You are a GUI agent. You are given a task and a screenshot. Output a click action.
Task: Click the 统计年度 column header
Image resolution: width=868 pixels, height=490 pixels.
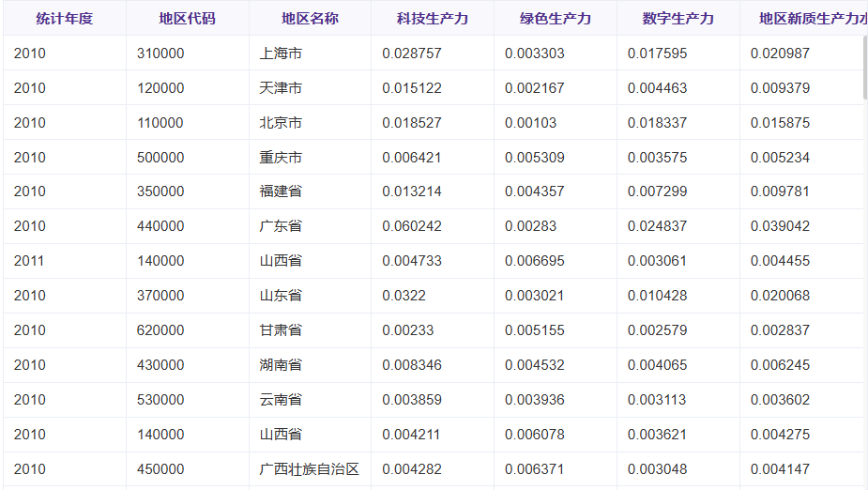point(65,19)
